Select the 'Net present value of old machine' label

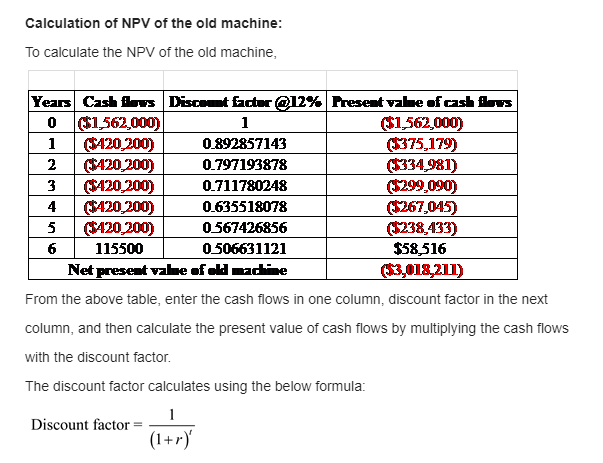click(x=178, y=269)
